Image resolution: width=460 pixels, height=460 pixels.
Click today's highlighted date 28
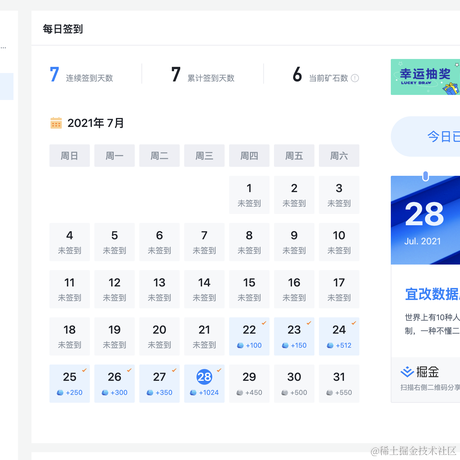(204, 377)
